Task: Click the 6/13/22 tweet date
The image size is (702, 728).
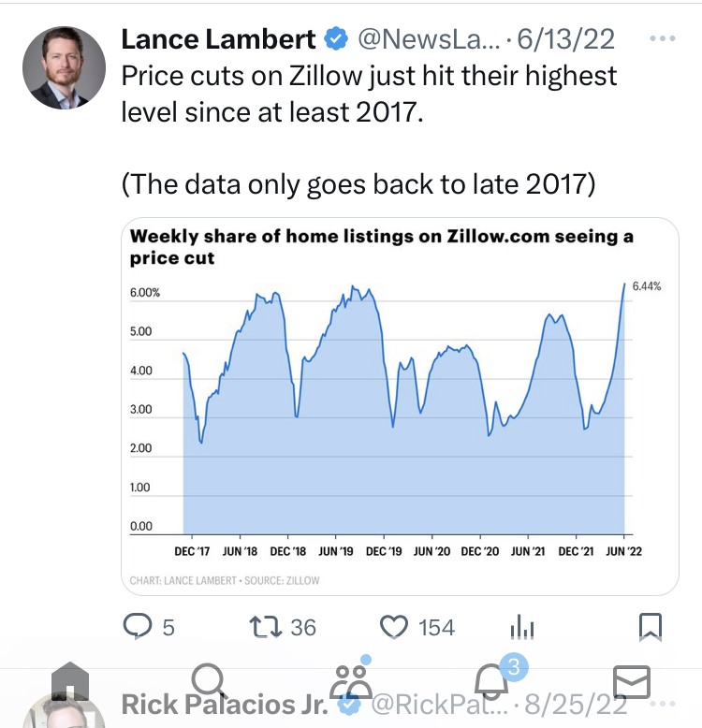Action: [x=568, y=39]
